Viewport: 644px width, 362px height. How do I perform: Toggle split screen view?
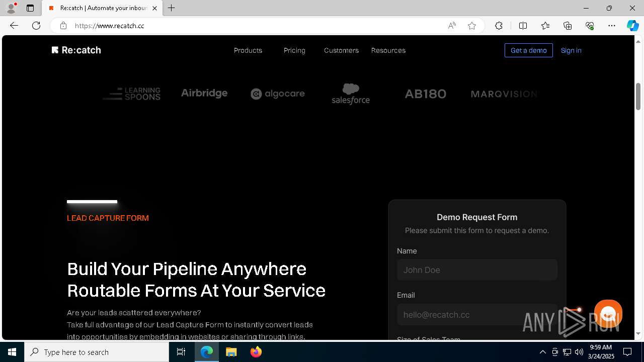point(523,26)
